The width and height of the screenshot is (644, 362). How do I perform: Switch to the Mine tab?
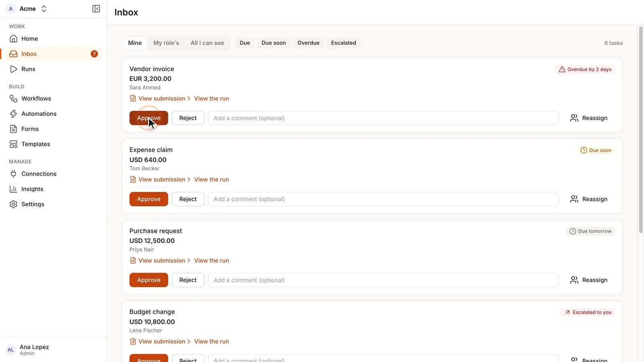(135, 43)
